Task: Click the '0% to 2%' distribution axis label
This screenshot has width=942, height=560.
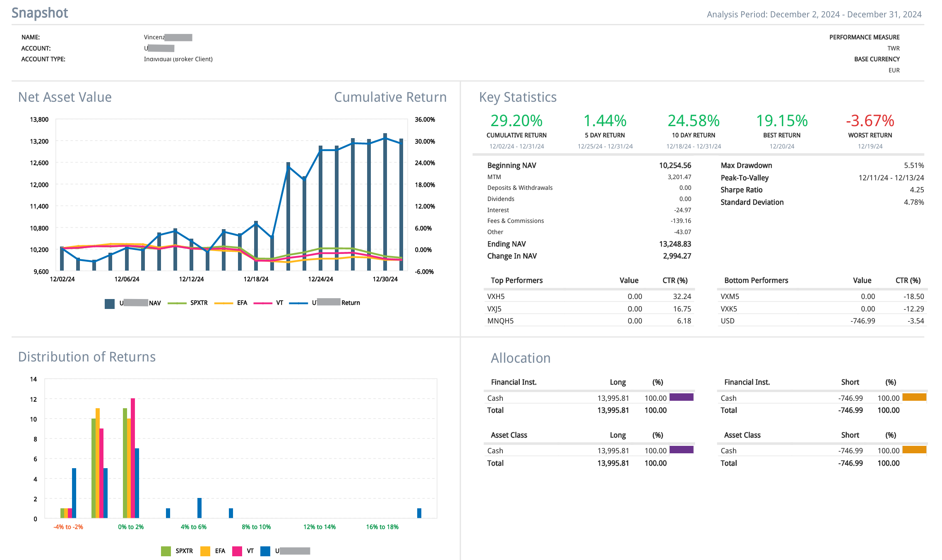Action: point(131,527)
